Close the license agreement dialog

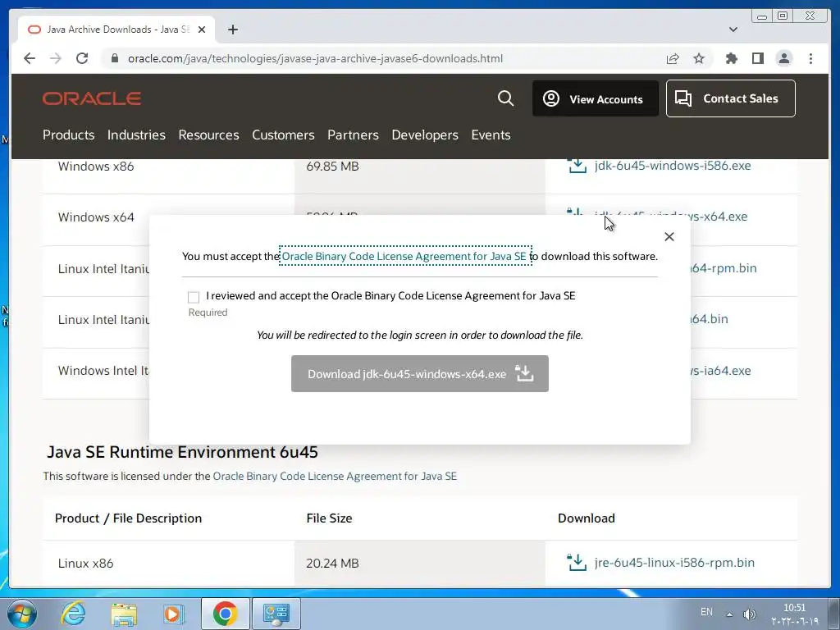(669, 237)
